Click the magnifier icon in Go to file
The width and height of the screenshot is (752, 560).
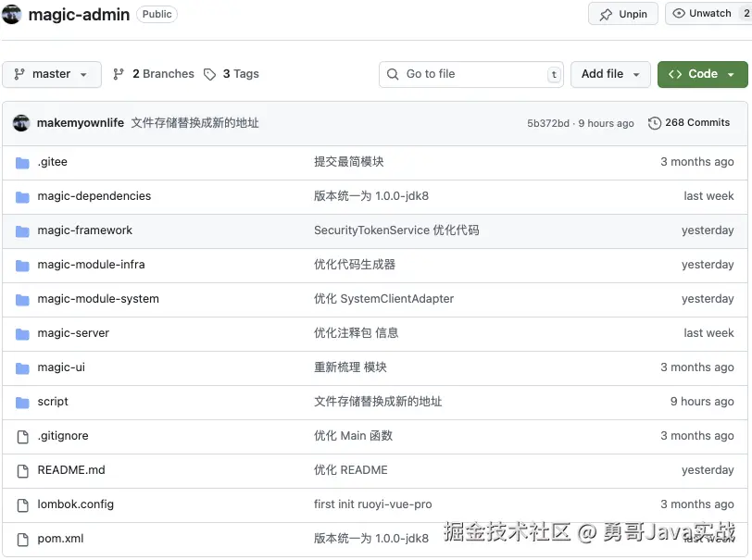point(393,74)
